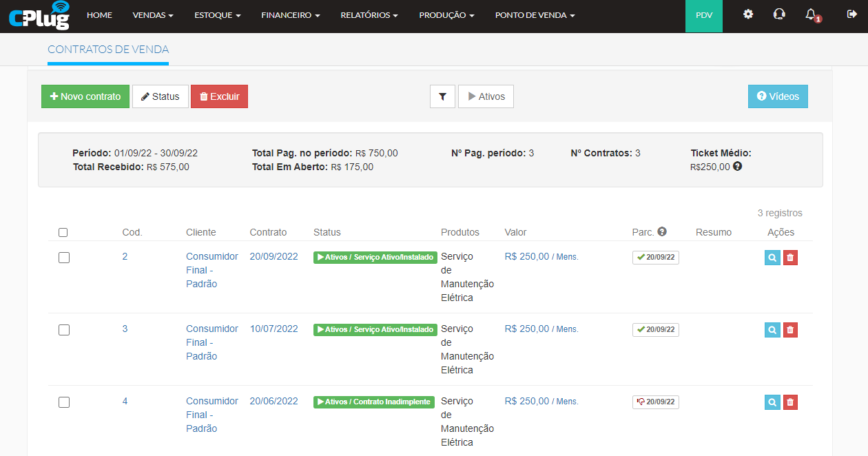Click the Novo contrato button
Viewport: 868px width, 456px height.
coord(85,96)
